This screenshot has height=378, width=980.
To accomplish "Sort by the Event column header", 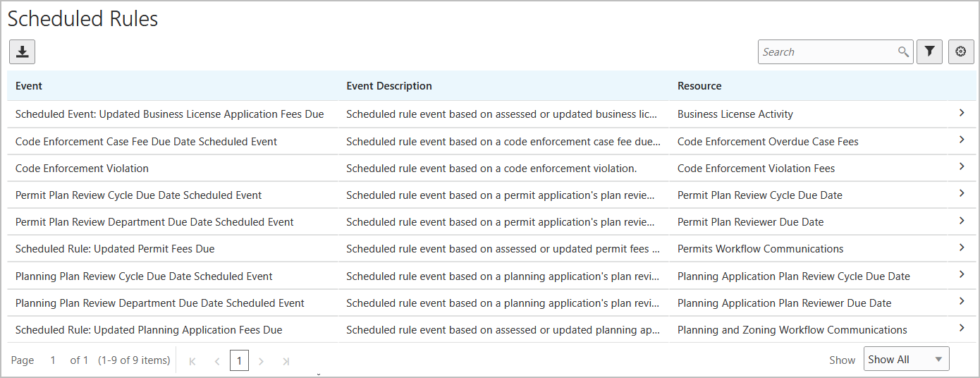I will pos(29,86).
